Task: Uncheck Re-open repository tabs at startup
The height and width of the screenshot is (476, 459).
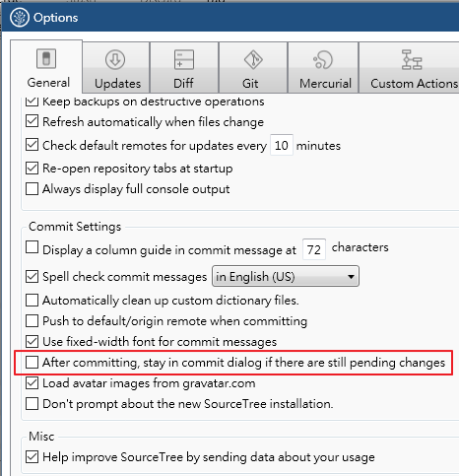Action: 32,168
